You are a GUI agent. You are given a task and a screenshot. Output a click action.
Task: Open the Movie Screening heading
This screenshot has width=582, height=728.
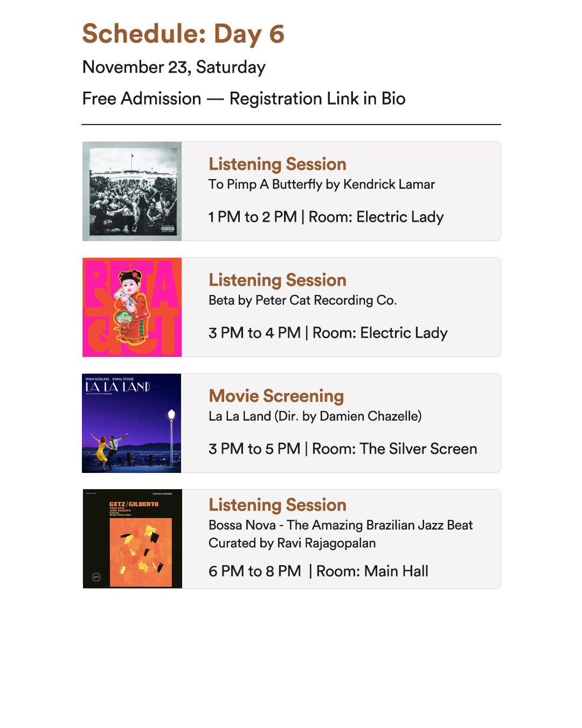[276, 396]
